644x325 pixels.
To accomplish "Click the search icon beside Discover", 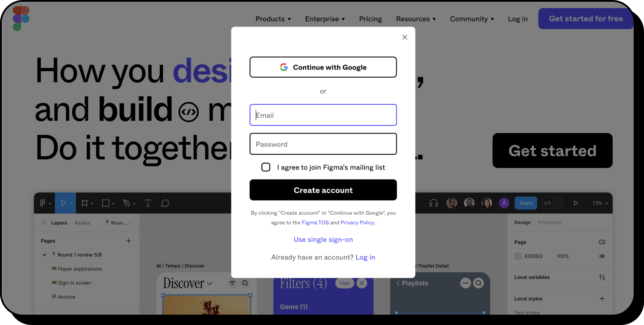I will click(x=245, y=283).
